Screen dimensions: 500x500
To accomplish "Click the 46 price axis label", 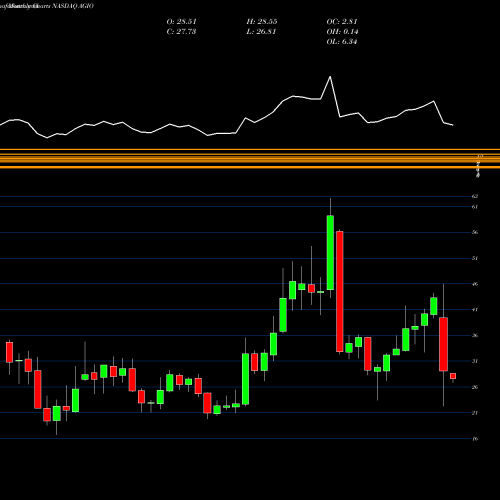I will coord(475,284).
